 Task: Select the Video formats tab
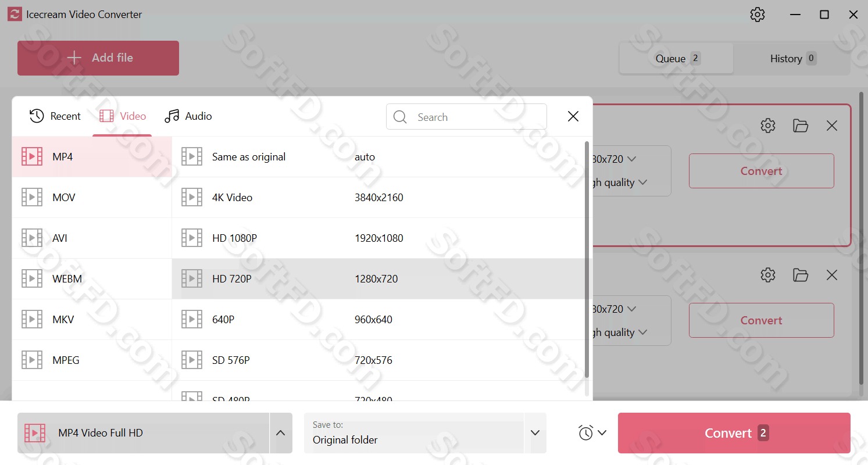pyautogui.click(x=123, y=116)
